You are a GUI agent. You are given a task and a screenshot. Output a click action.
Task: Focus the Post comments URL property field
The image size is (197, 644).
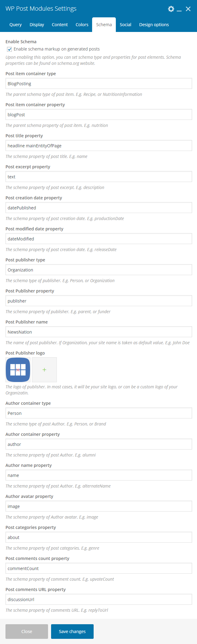click(99, 600)
